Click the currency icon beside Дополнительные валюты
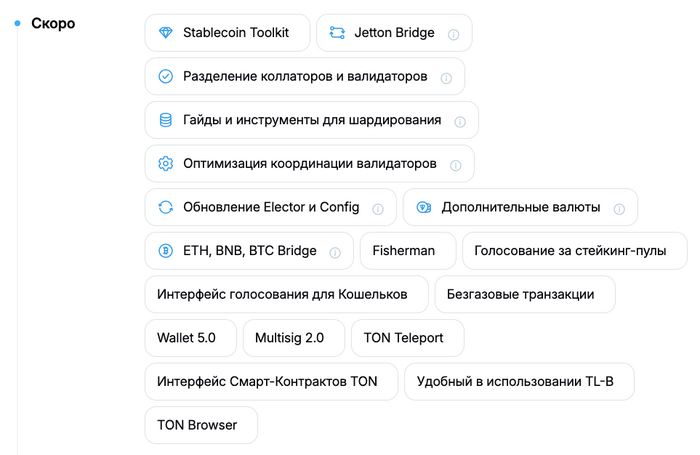700x455 pixels. point(423,208)
